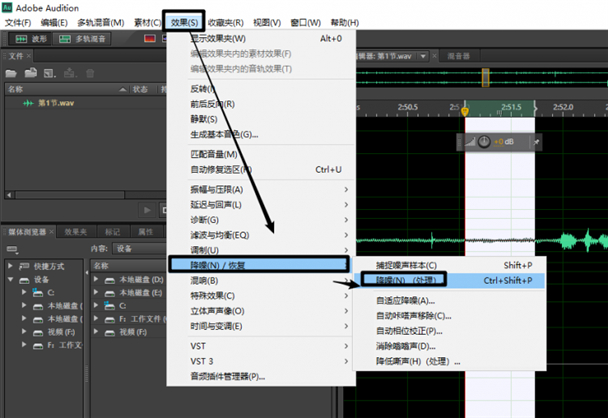Select the F: 工作文件 drive icon in name list
The height and width of the screenshot is (418, 608).
point(110,319)
